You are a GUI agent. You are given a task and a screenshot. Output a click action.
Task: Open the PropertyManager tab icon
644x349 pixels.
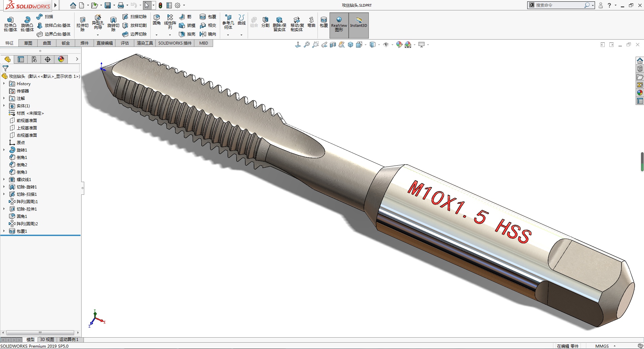pyautogui.click(x=21, y=59)
